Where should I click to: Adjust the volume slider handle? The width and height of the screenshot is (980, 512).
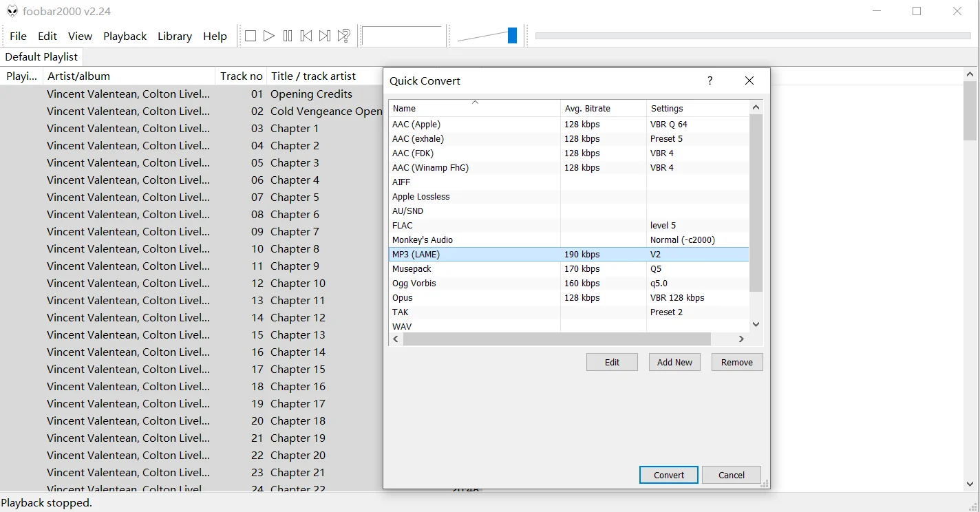click(512, 36)
